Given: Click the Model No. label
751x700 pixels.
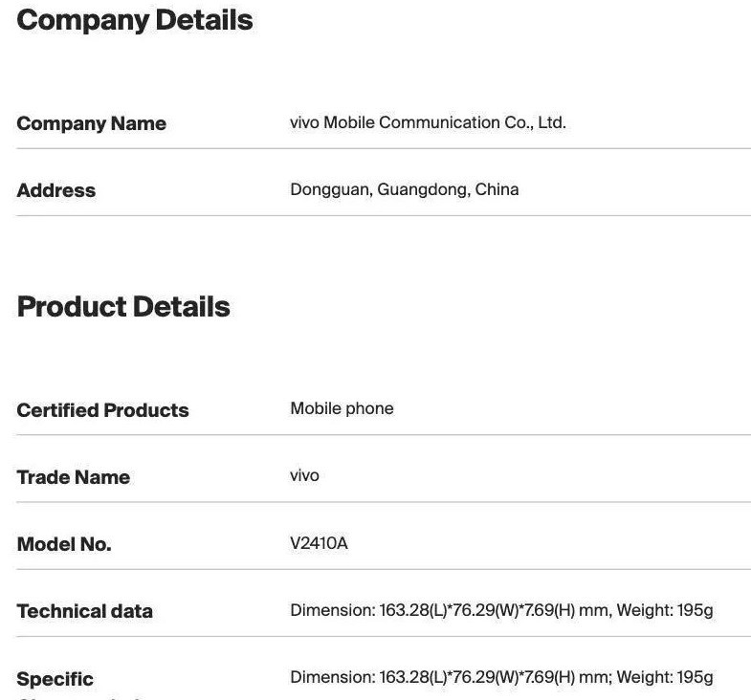Looking at the screenshot, I should click(64, 544).
